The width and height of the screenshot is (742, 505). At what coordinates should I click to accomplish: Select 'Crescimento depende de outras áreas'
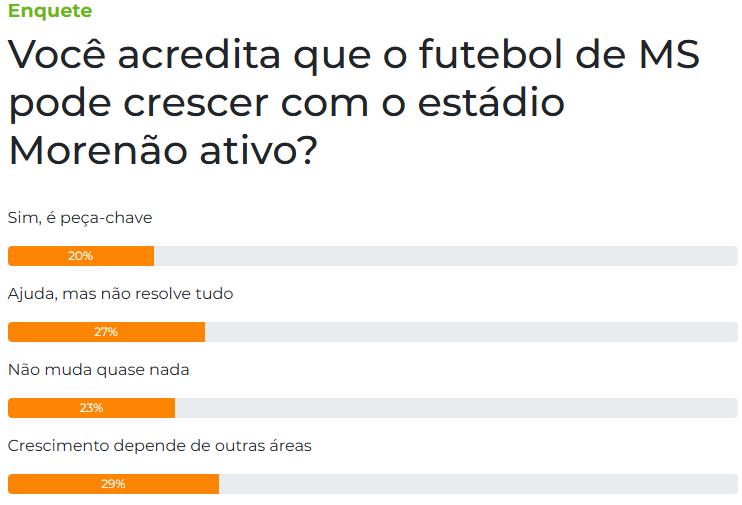click(x=159, y=446)
